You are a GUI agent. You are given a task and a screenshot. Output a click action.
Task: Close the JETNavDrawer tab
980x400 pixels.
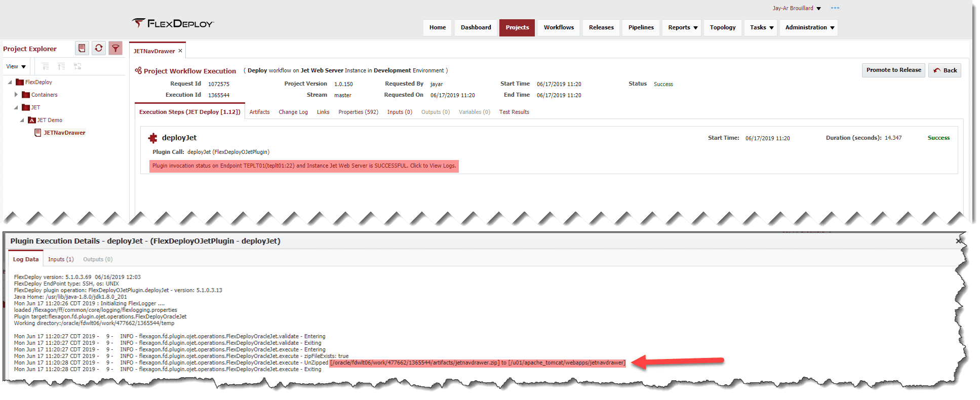pyautogui.click(x=180, y=51)
